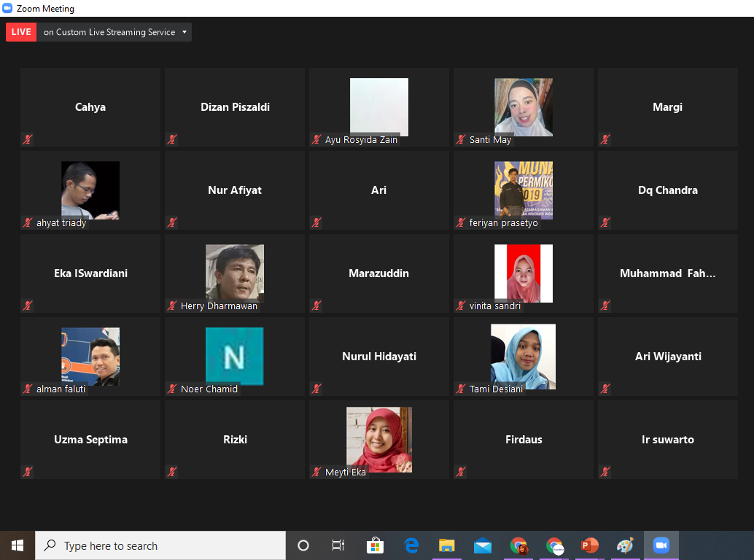754x560 pixels.
Task: Click muted mic icon beside Meyti Eka
Action: pyautogui.click(x=316, y=472)
